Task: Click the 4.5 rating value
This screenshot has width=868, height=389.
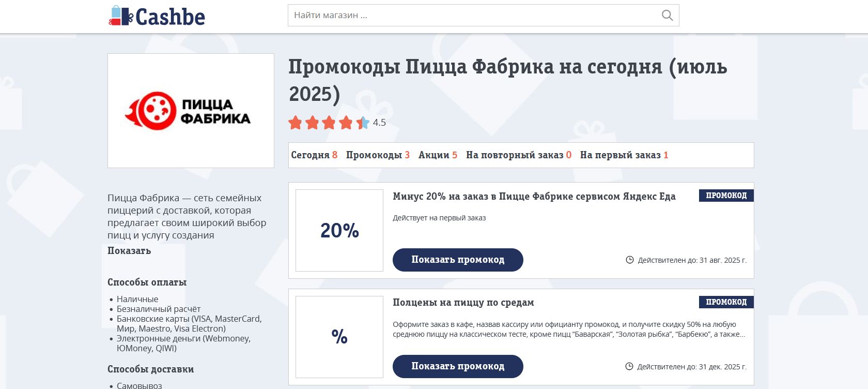Action: coord(379,123)
